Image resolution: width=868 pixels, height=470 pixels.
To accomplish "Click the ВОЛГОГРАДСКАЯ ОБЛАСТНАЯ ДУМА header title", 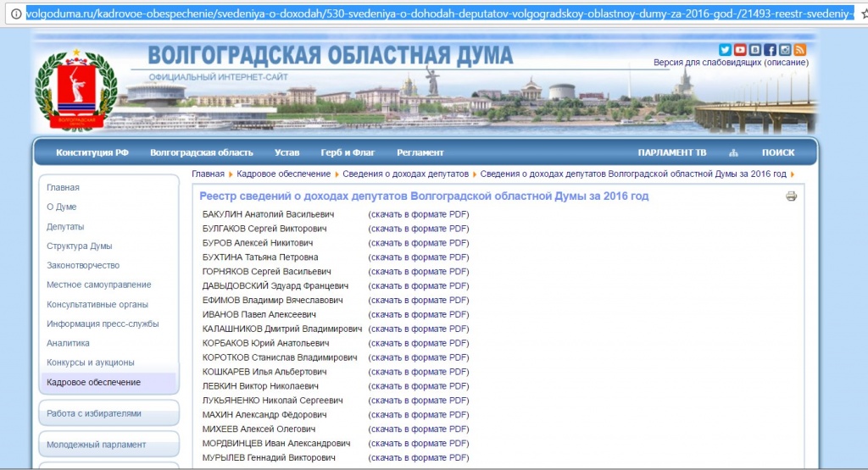I will coord(331,55).
